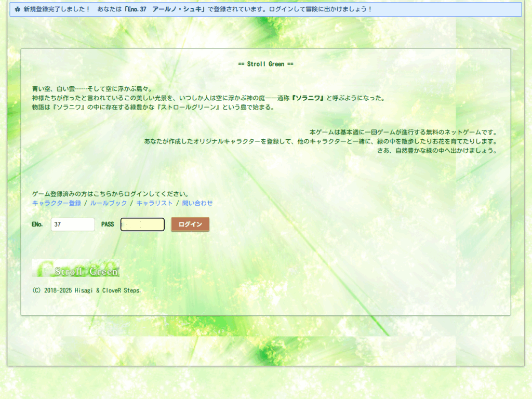Click the ENo. label text
532x399 pixels.
tap(37, 224)
